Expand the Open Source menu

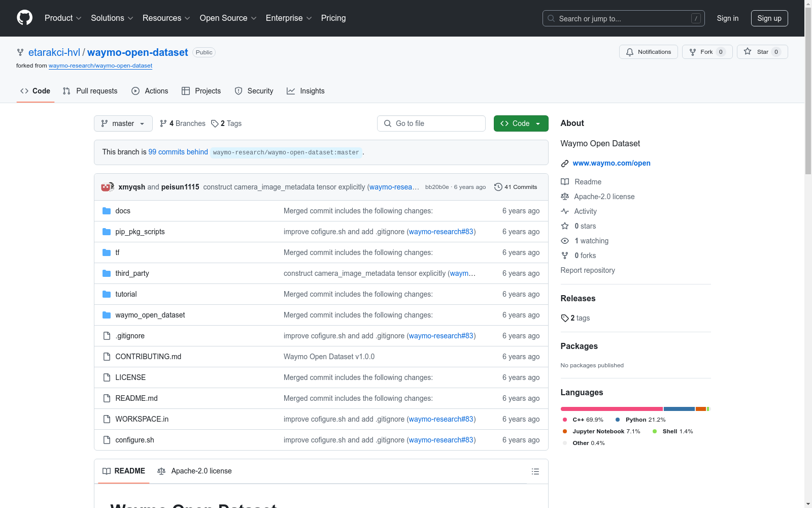click(228, 18)
